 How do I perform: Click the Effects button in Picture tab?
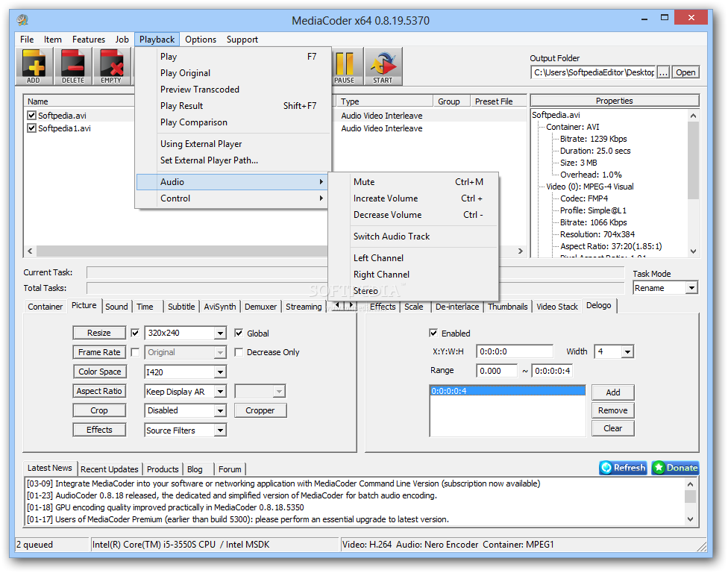(x=99, y=430)
